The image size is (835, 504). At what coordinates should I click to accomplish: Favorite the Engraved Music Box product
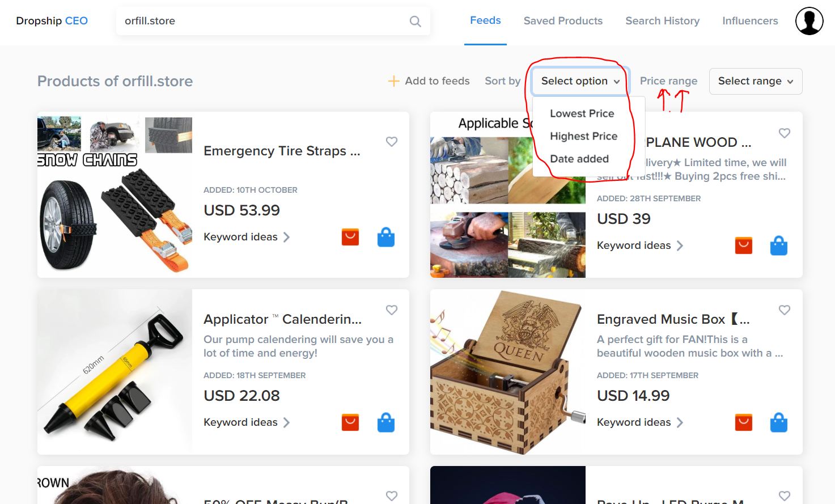pyautogui.click(x=784, y=310)
